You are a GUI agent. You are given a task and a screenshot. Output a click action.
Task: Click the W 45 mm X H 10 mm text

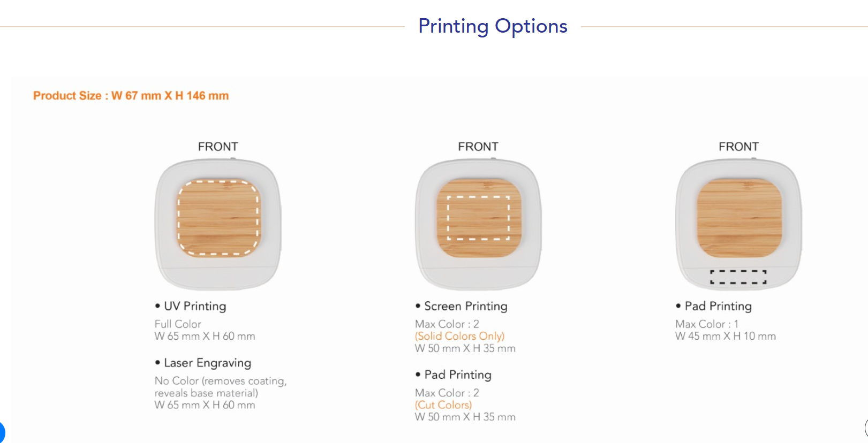click(x=725, y=336)
